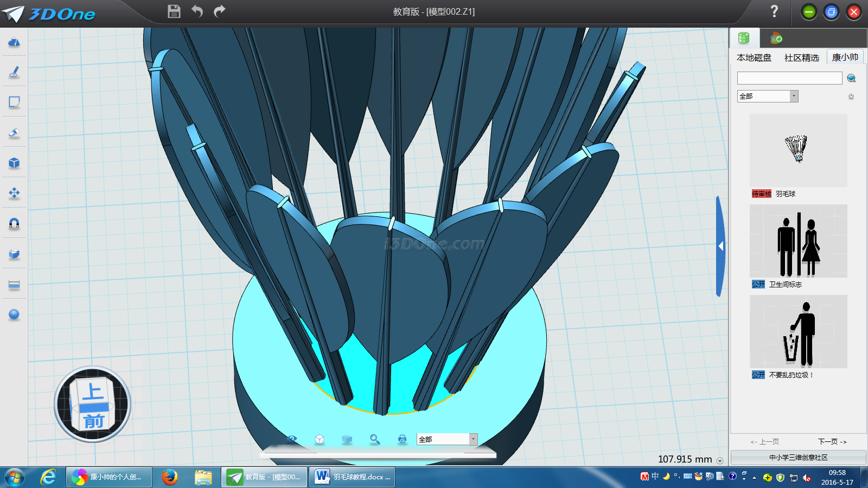
Task: Open the measure distance ruler tool
Action: [x=14, y=285]
